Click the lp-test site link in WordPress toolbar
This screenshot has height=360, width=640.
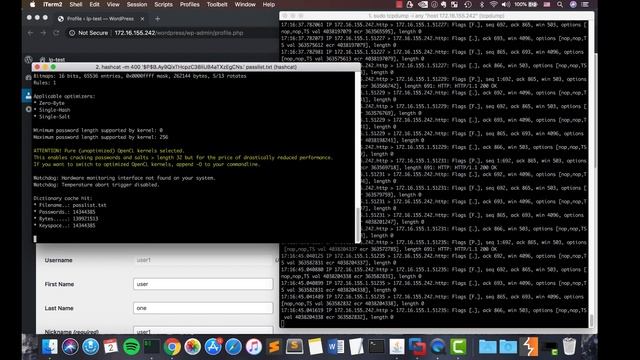(x=53, y=60)
